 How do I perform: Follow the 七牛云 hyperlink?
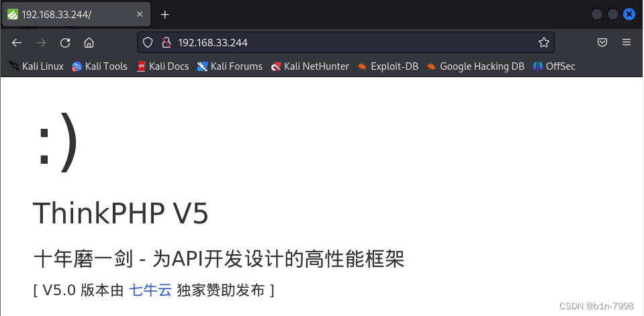tap(150, 290)
